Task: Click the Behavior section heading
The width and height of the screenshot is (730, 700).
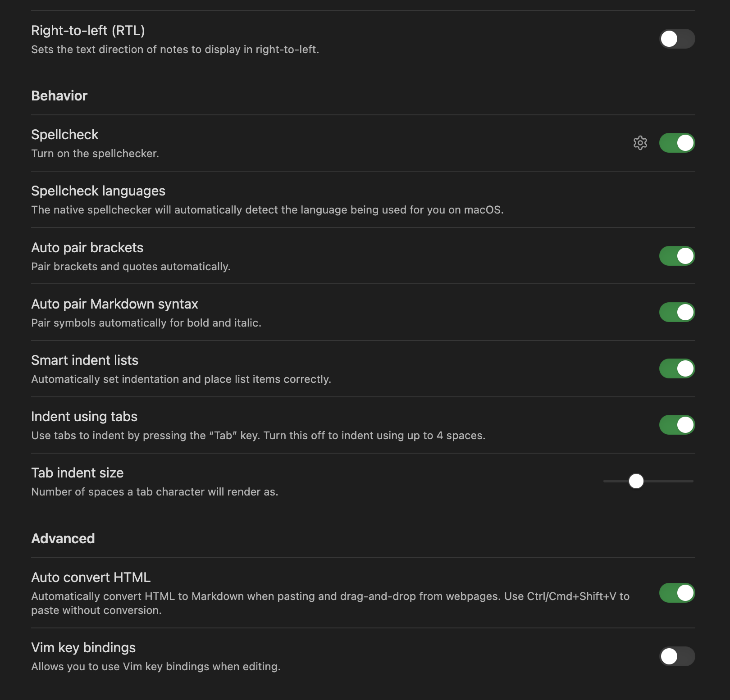Action: pos(59,95)
